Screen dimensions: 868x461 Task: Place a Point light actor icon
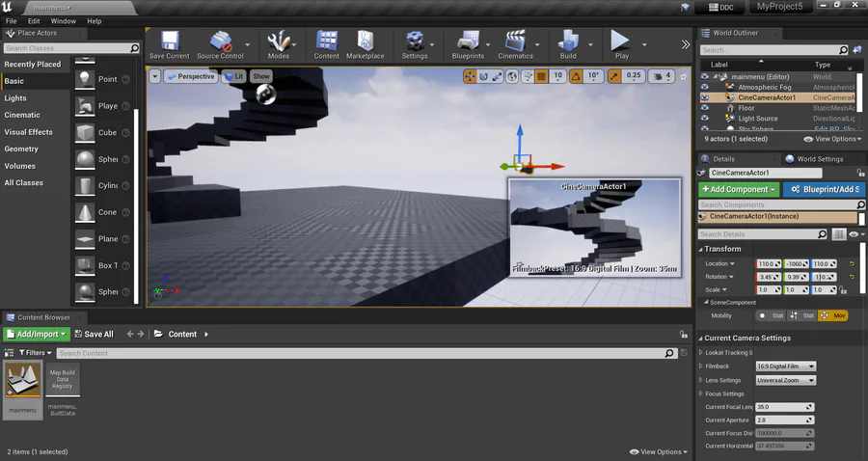(85, 80)
